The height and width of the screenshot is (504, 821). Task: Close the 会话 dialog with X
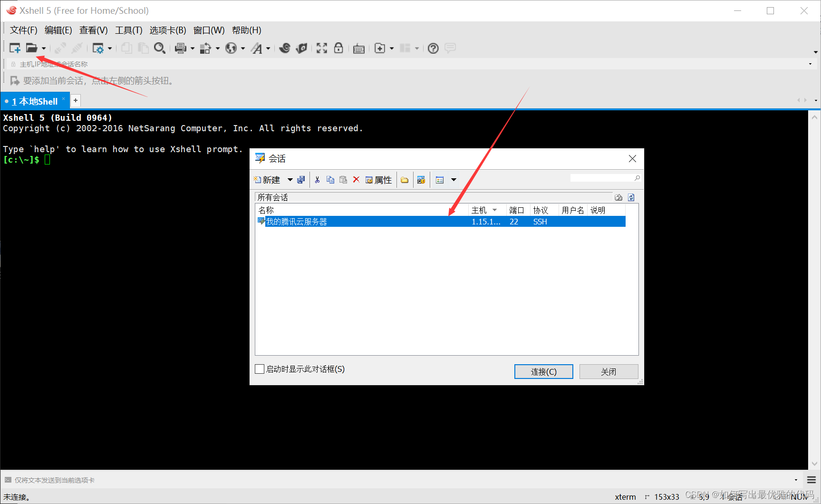[632, 159]
